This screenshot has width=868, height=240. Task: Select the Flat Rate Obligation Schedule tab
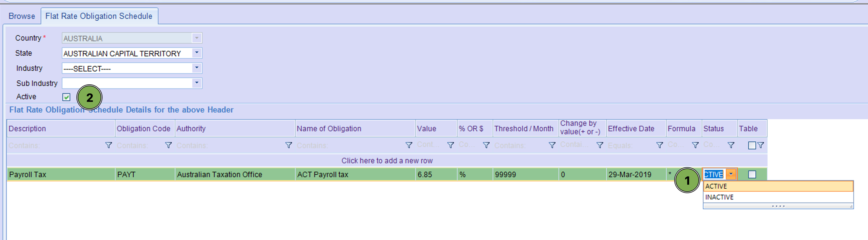tap(99, 16)
